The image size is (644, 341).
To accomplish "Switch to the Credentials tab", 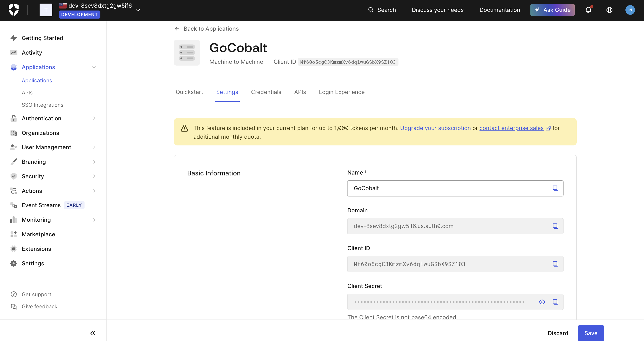I will pyautogui.click(x=266, y=92).
